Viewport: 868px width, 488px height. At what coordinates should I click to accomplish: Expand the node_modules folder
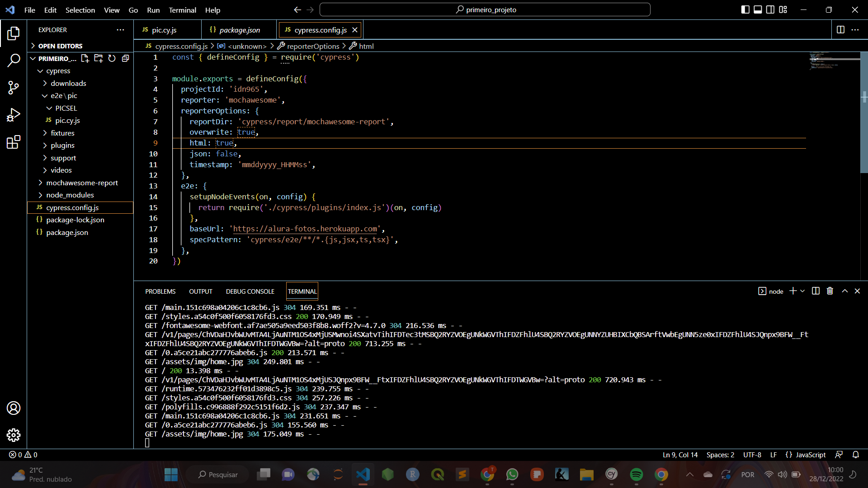70,195
